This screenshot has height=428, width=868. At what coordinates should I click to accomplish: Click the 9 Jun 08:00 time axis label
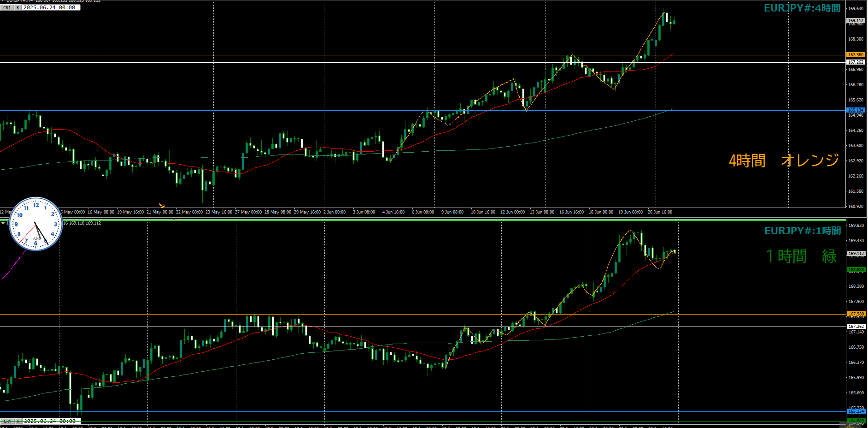[x=452, y=212]
